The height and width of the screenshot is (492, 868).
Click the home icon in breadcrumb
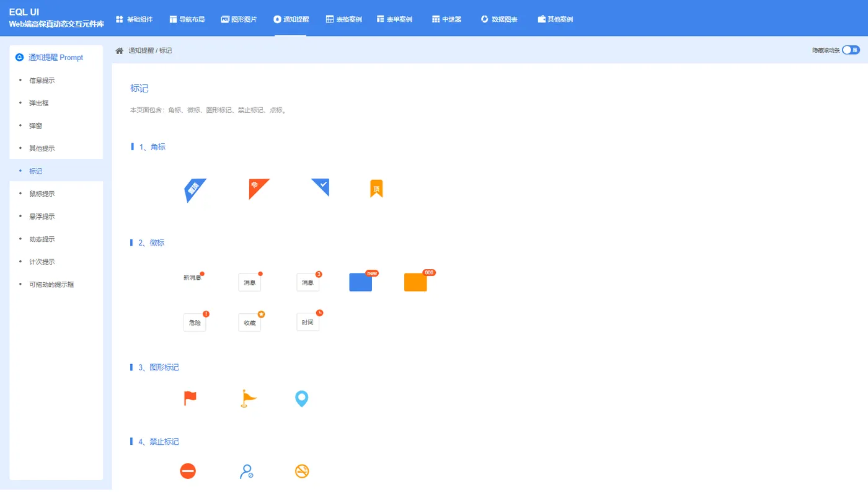(x=120, y=50)
